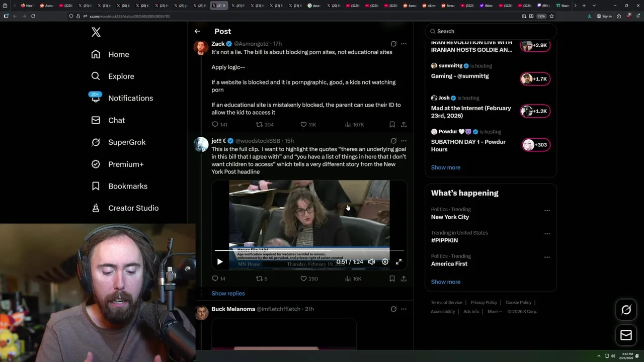Repost woodstockSSB post with 5 reposts
644x362 pixels.
(262, 279)
